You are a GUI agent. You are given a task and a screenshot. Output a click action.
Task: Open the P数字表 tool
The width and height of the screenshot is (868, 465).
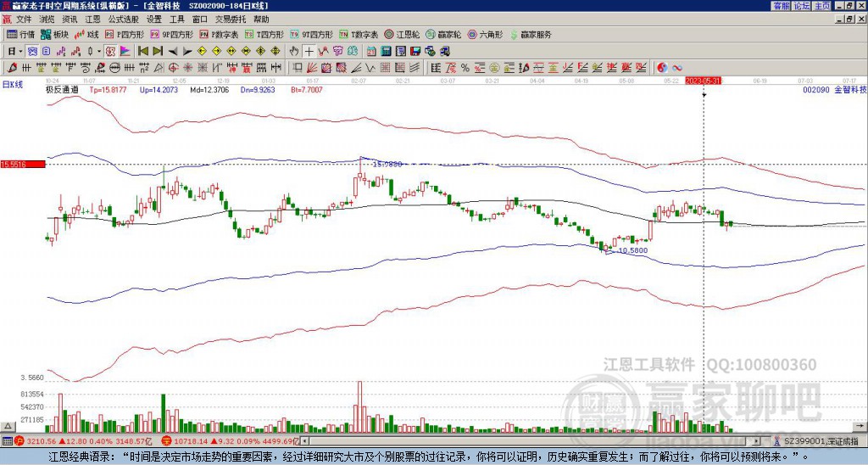[x=219, y=34]
